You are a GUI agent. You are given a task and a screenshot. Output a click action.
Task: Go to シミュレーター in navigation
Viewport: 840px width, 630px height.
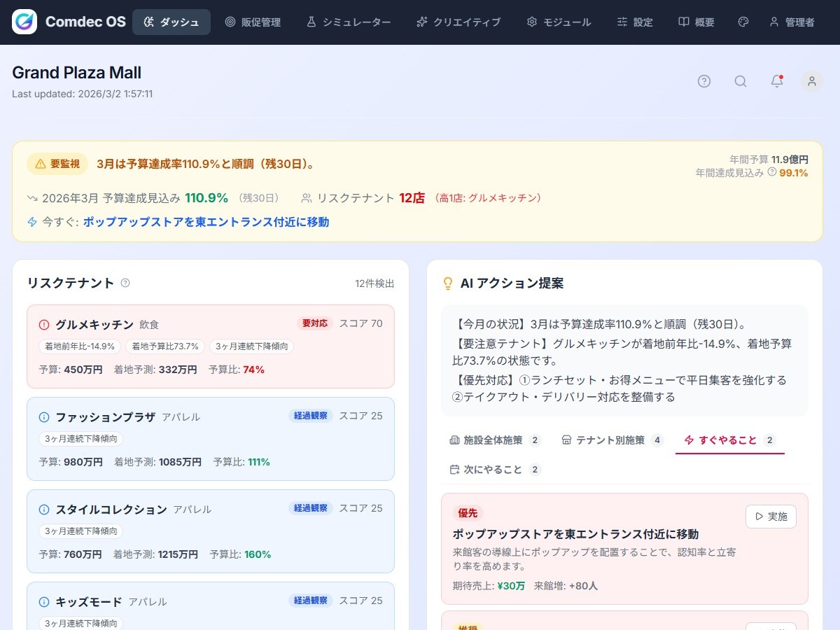[349, 22]
